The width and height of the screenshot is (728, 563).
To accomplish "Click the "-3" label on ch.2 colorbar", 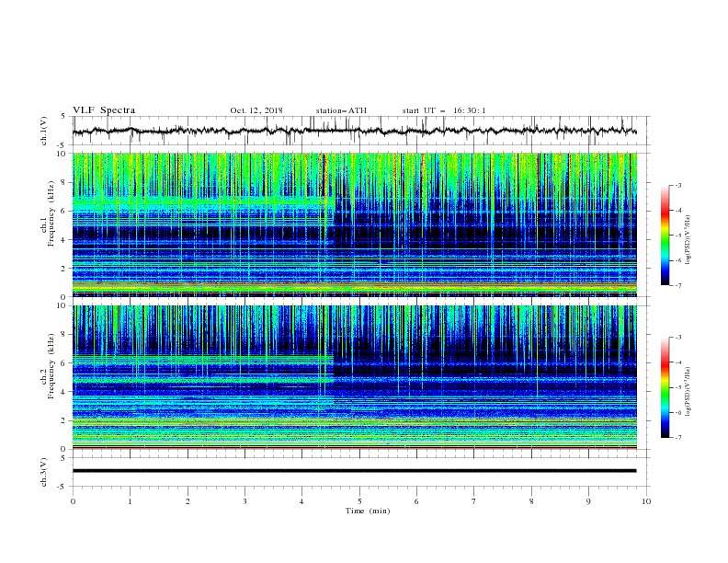I will (x=677, y=338).
